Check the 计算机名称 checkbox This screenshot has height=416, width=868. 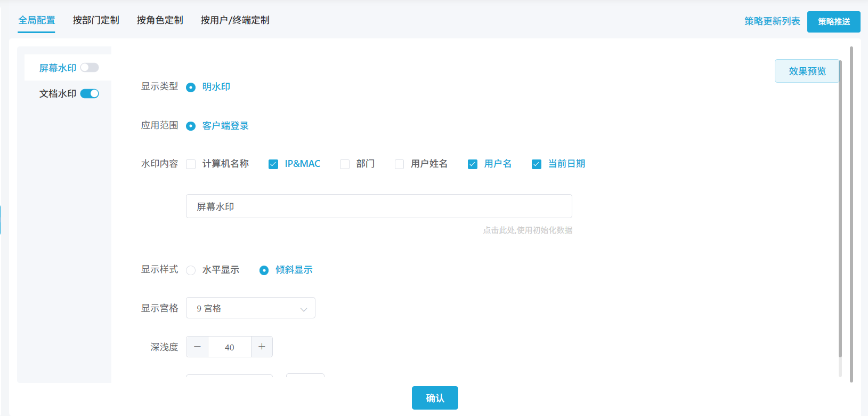pos(191,164)
